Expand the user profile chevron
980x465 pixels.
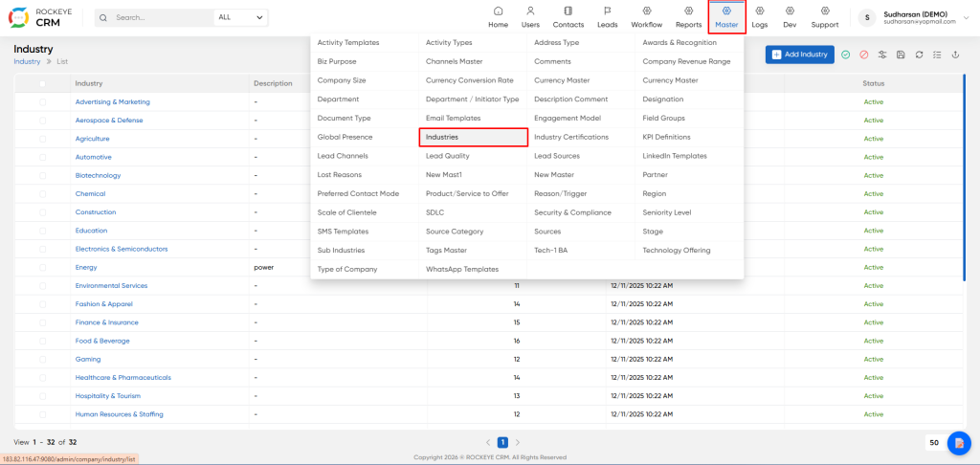pyautogui.click(x=968, y=18)
